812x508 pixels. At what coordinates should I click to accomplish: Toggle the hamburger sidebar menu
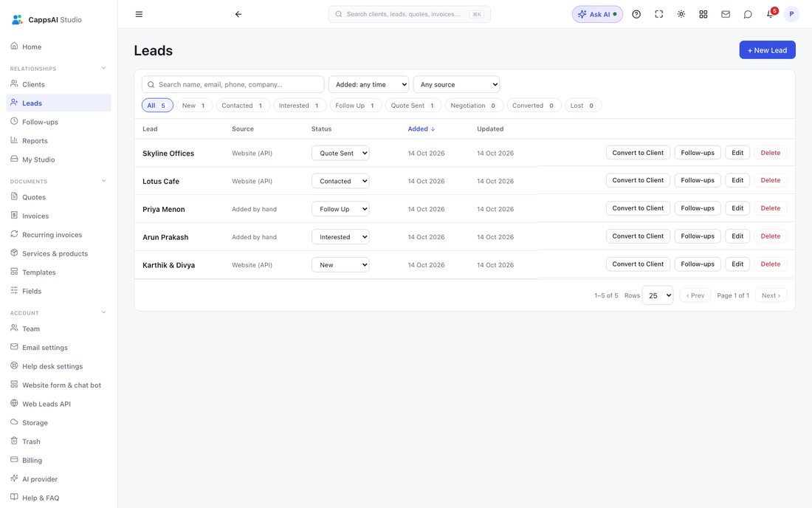click(139, 15)
